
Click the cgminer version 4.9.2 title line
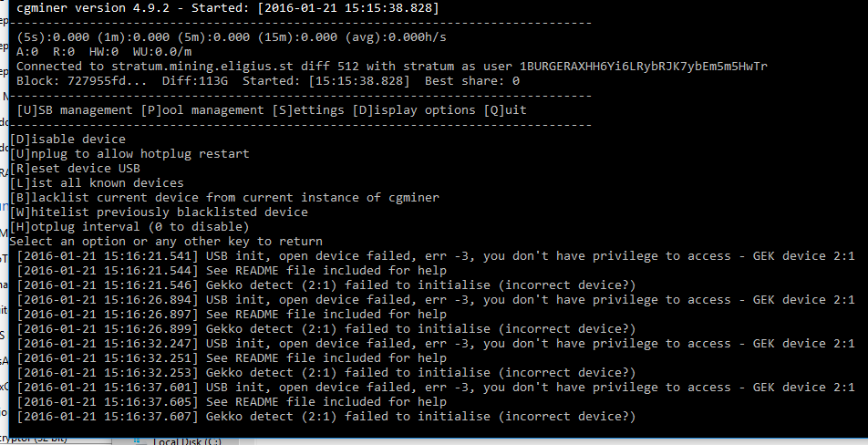tap(228, 8)
